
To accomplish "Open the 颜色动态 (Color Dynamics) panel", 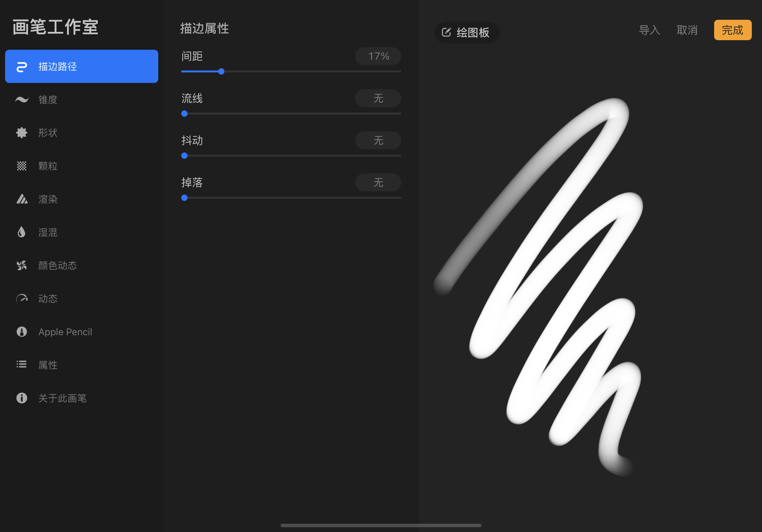I will pos(57,265).
